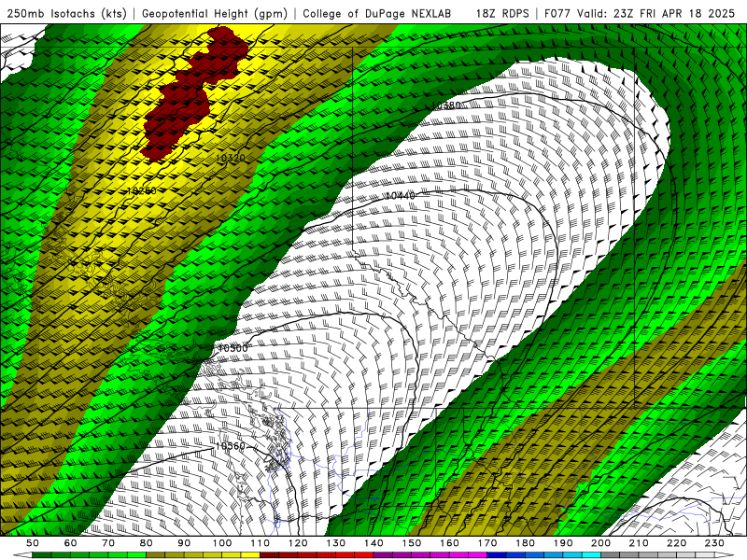Click the 10320 height contour label
747x560 pixels.
coord(231,158)
